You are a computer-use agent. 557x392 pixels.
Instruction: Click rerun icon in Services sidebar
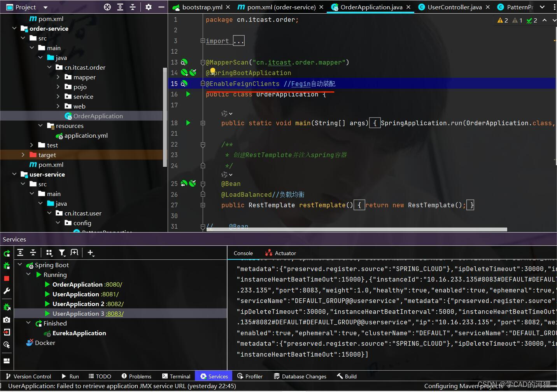(7, 254)
